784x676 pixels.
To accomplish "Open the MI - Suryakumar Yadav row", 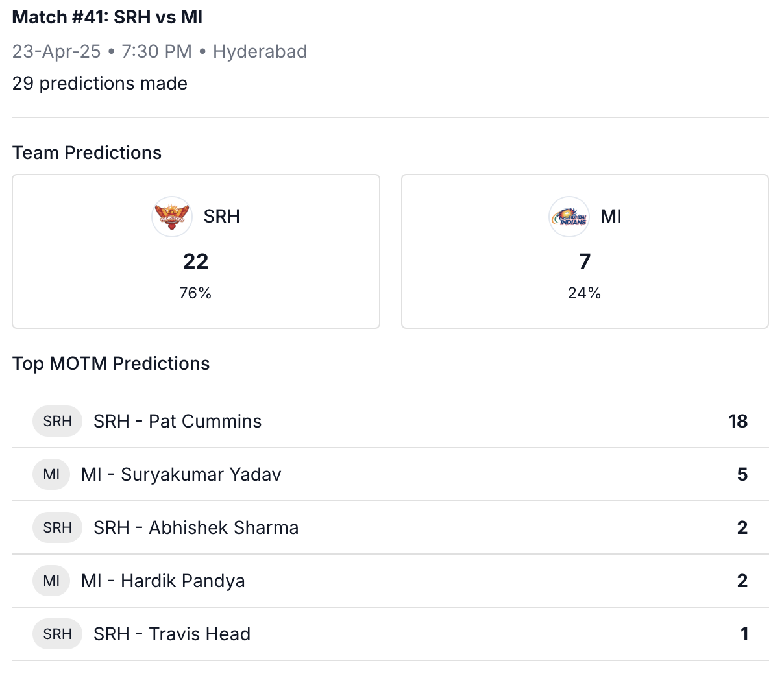I will 390,474.
